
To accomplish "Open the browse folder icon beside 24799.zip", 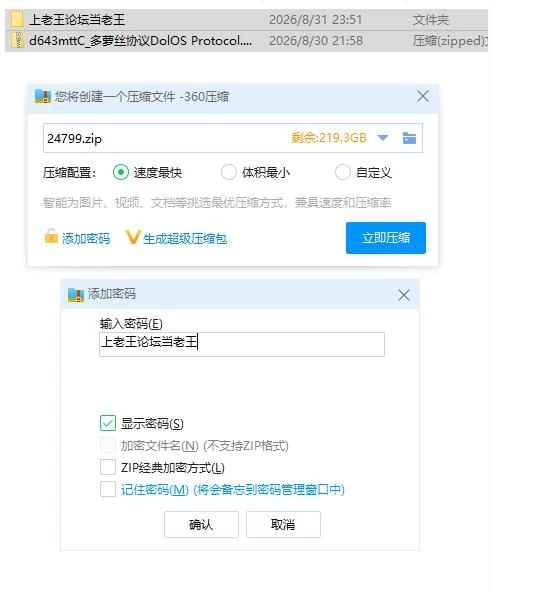I will coord(409,138).
